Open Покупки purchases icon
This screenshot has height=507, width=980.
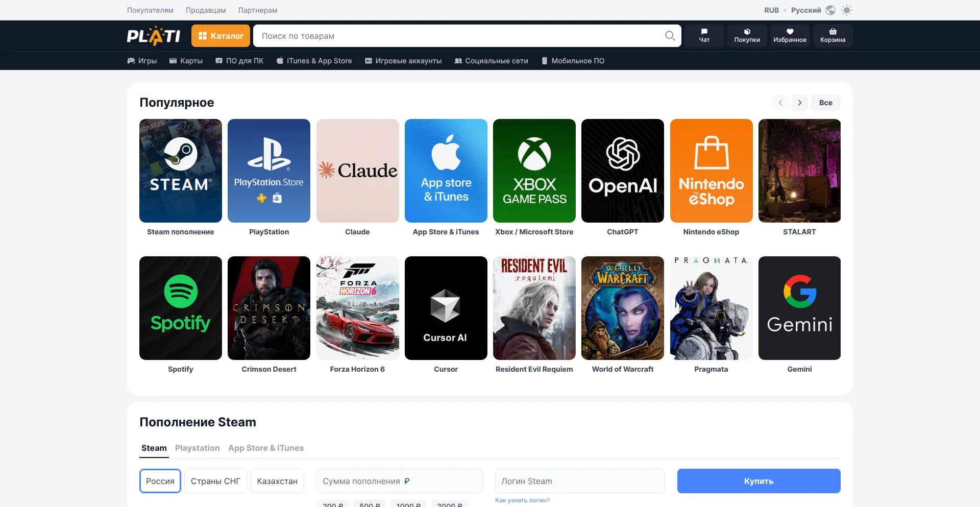click(x=747, y=36)
